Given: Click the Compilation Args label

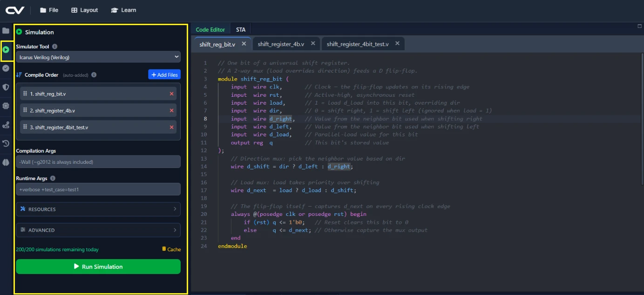Looking at the screenshot, I should point(36,151).
